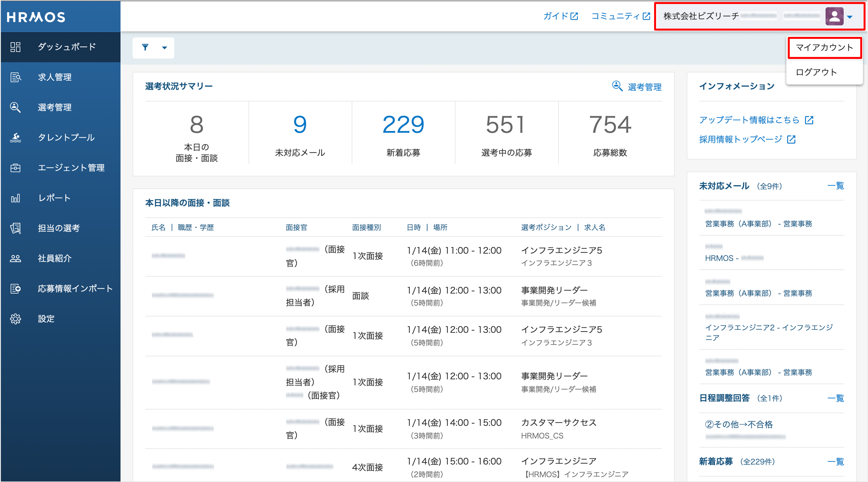Screen dimensions: 868x482
Task: Open HRMOS - unread mail entry
Action: coord(772,253)
